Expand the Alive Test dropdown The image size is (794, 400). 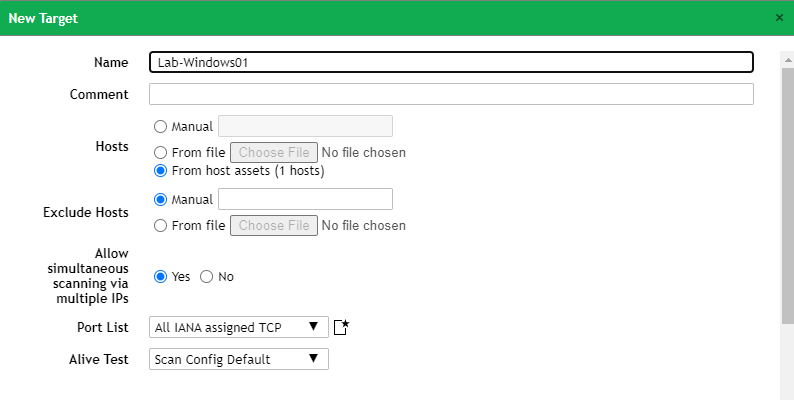point(238,359)
